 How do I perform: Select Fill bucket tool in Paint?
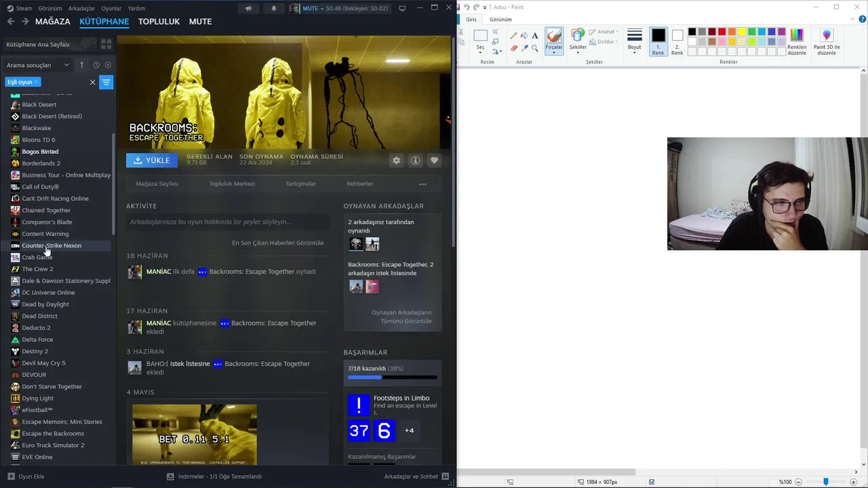524,35
